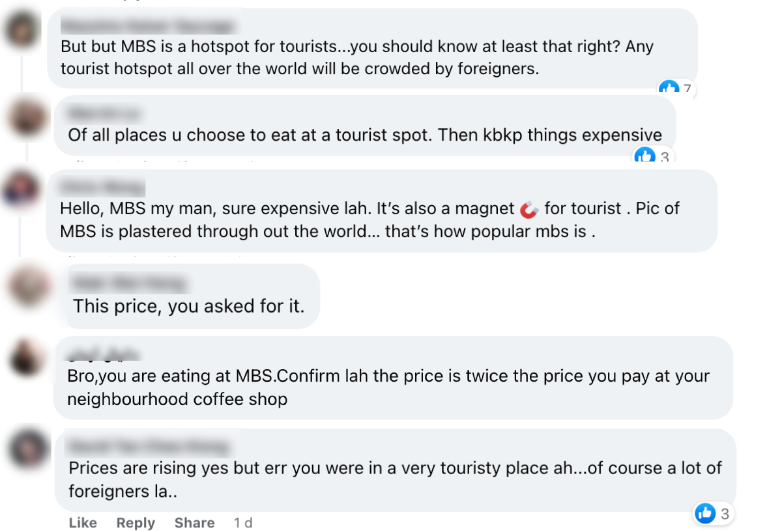Click the thumbs-up reaction showing 7 likes
782x532 pixels.
tap(675, 89)
